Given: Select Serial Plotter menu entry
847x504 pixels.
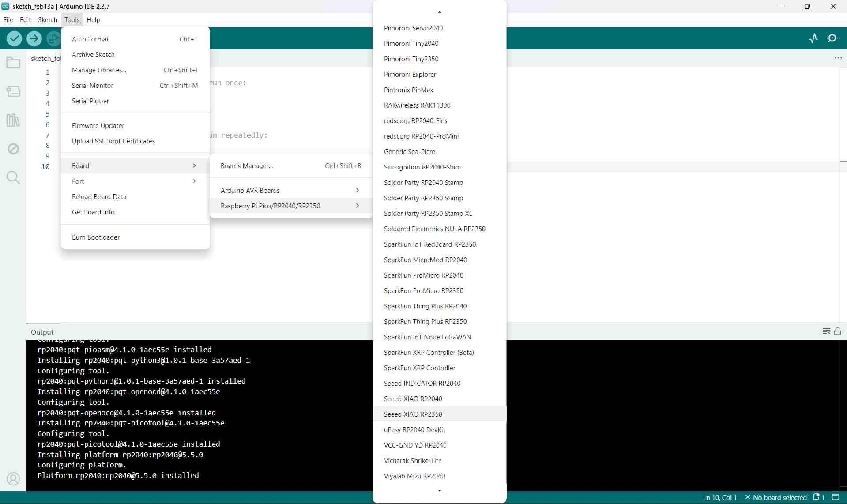Looking at the screenshot, I should point(135,101).
